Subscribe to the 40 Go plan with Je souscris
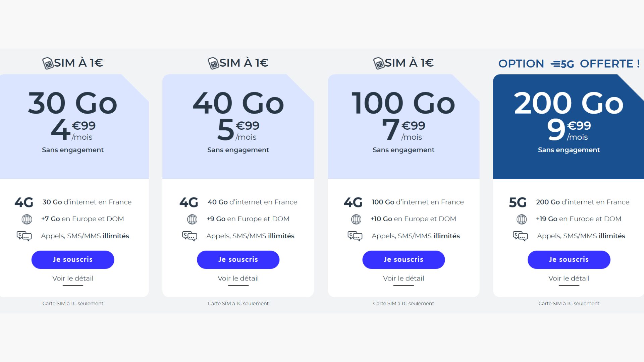 tap(238, 259)
